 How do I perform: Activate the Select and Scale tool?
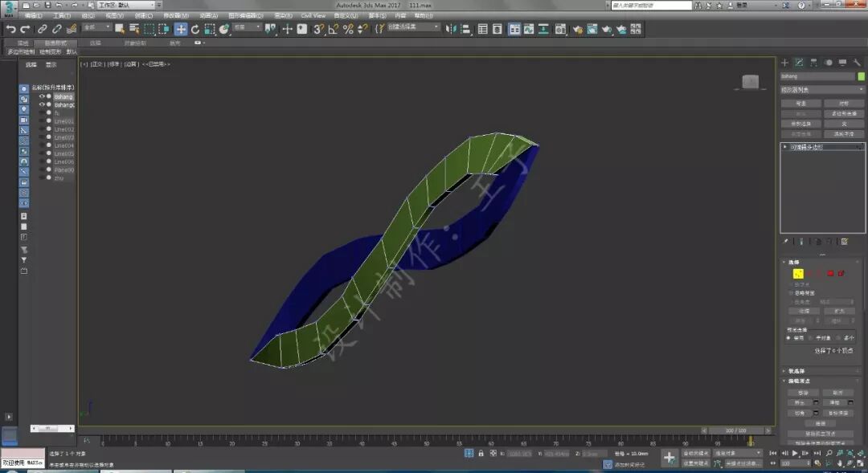click(x=209, y=29)
